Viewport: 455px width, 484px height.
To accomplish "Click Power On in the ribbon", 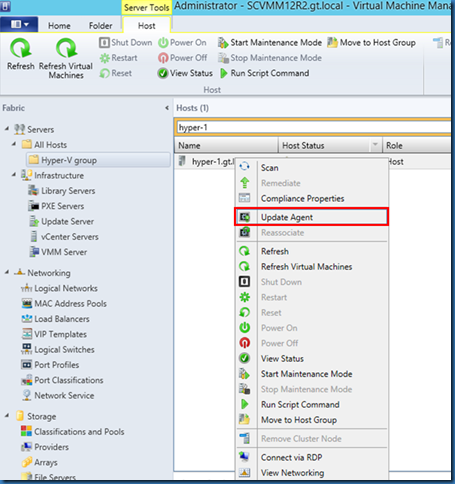I will (182, 43).
